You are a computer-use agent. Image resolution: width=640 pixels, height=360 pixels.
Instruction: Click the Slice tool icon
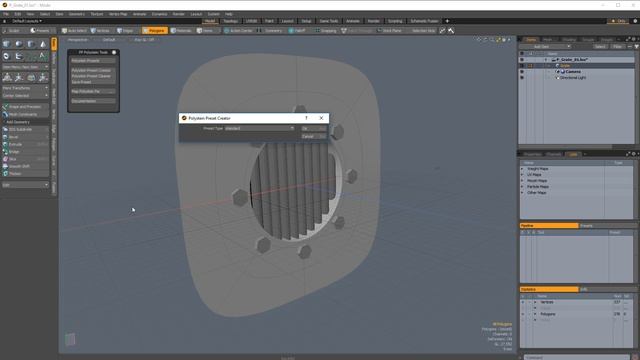coord(5,159)
